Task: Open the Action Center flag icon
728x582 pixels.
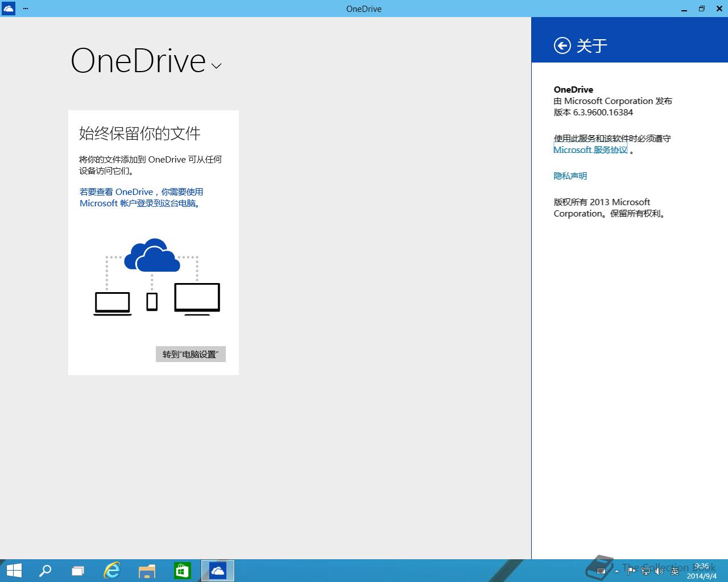Action: [631, 571]
